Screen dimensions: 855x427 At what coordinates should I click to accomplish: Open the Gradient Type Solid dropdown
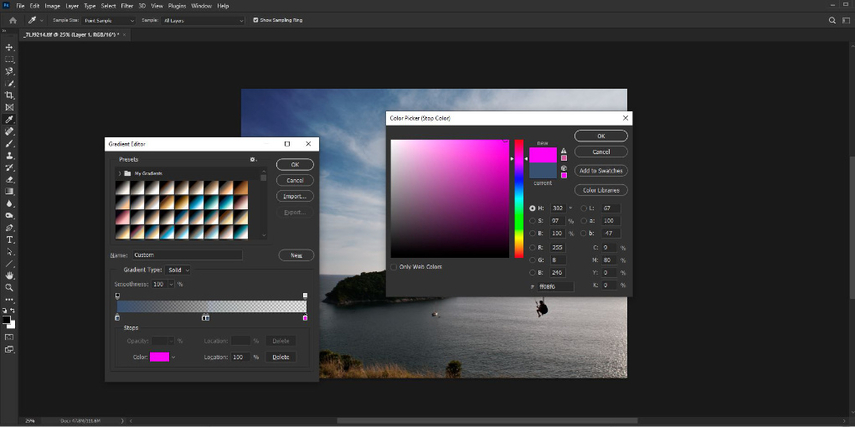pos(179,270)
